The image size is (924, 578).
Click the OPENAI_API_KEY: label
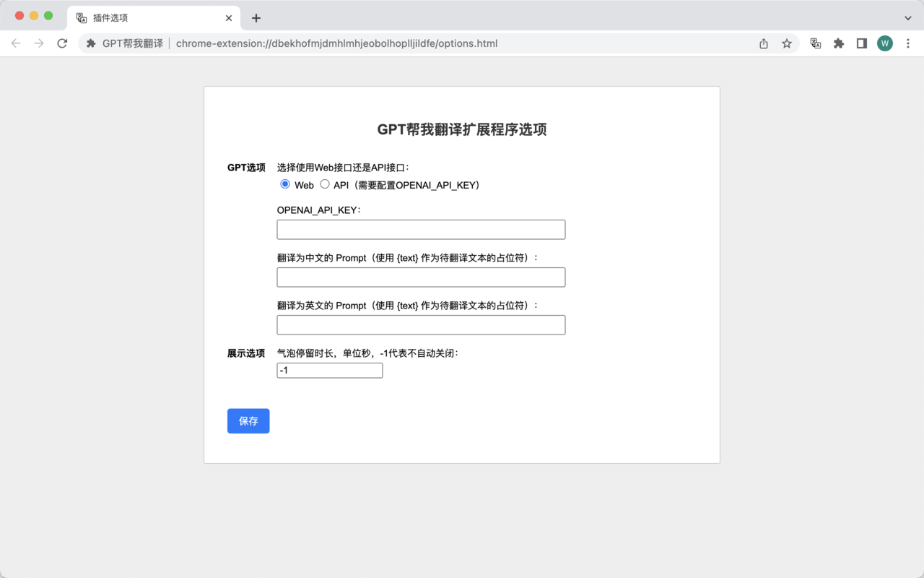click(x=318, y=210)
